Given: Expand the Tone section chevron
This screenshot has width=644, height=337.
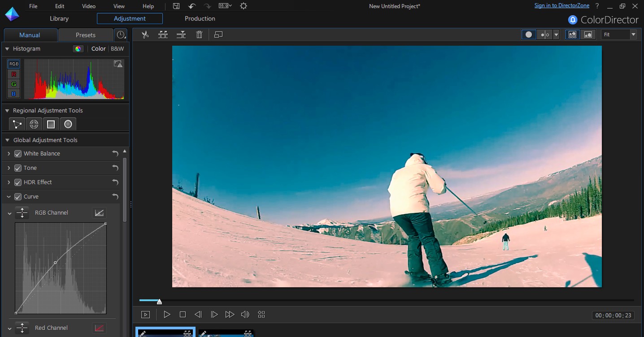Looking at the screenshot, I should click(x=9, y=168).
